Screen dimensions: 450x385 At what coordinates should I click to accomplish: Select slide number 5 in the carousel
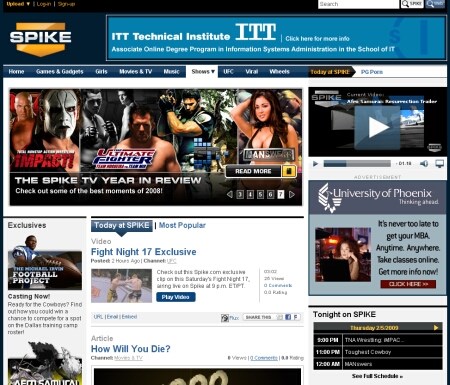pyautogui.click(x=260, y=194)
